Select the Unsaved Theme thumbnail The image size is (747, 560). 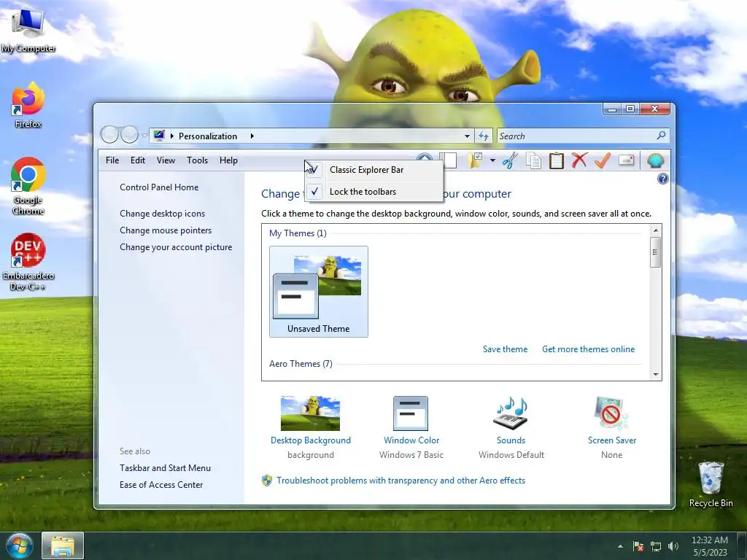coord(318,292)
